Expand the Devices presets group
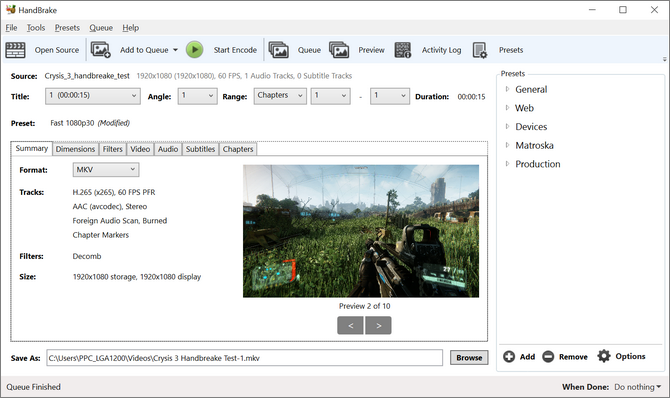This screenshot has width=670, height=398. [507, 126]
